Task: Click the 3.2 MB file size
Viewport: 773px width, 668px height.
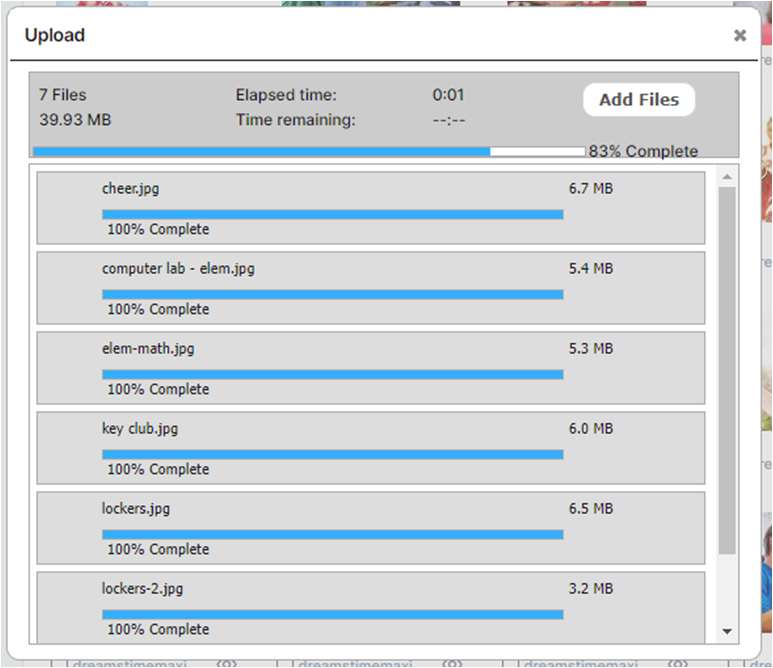Action: coord(591,588)
